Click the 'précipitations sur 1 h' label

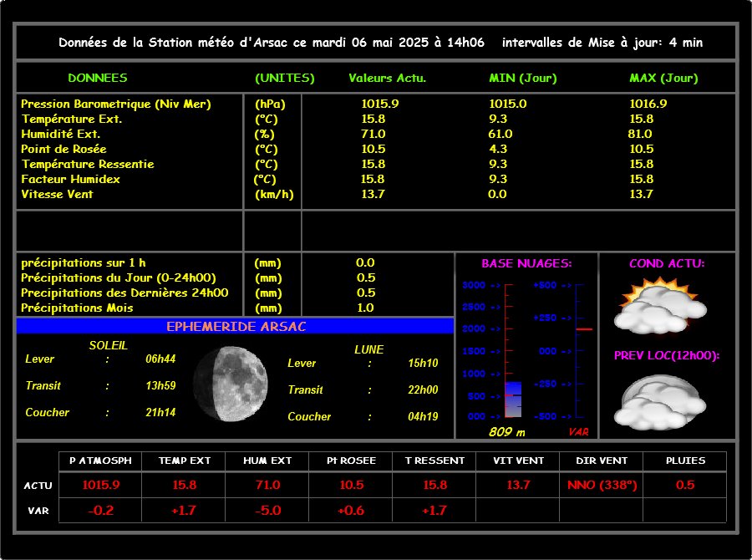(x=83, y=263)
